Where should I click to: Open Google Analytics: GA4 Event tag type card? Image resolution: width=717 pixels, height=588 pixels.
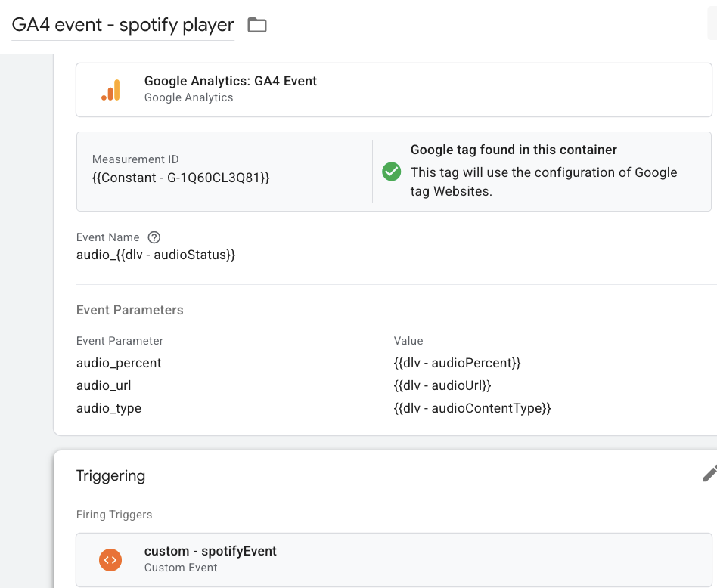394,90
